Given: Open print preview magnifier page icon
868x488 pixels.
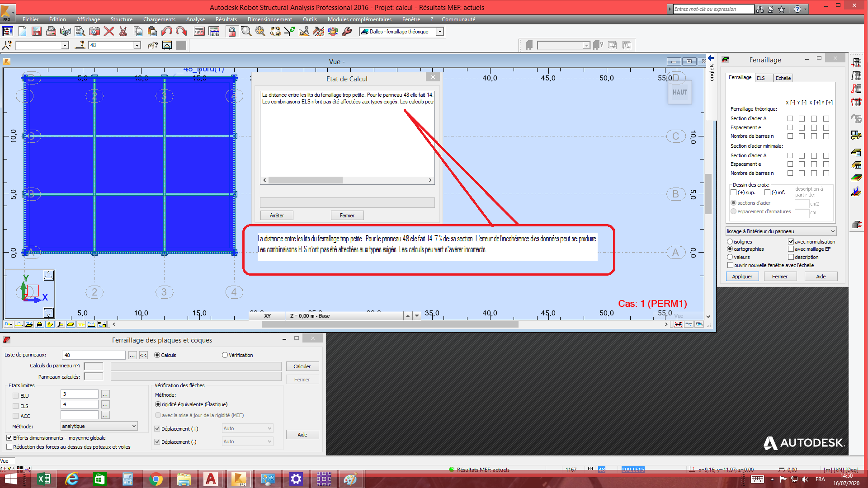Looking at the screenshot, I should pos(80,31).
